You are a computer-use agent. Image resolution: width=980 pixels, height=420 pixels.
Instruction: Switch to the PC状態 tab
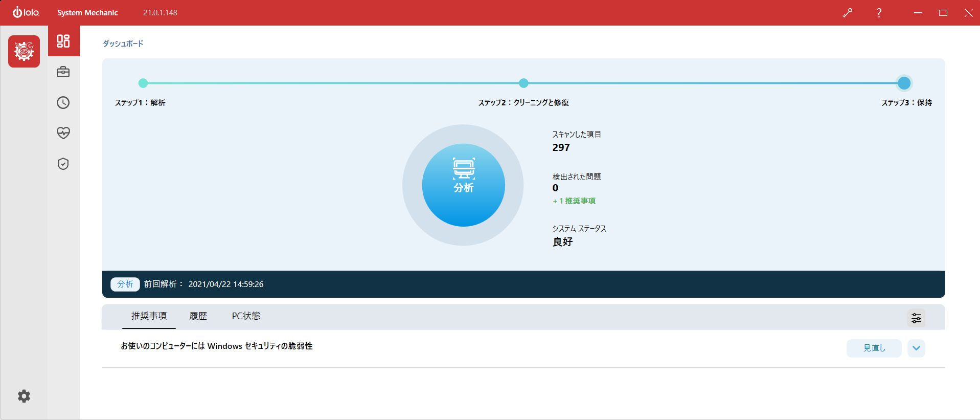(x=246, y=316)
